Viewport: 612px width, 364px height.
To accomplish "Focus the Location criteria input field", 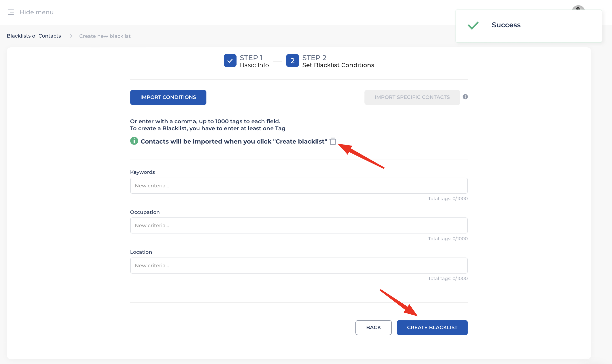I will [x=298, y=266].
